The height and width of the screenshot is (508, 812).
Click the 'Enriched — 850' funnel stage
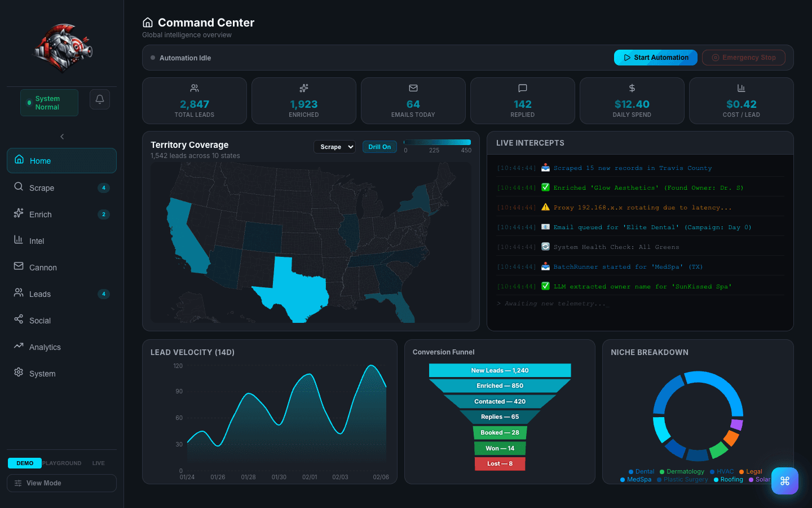click(x=500, y=386)
